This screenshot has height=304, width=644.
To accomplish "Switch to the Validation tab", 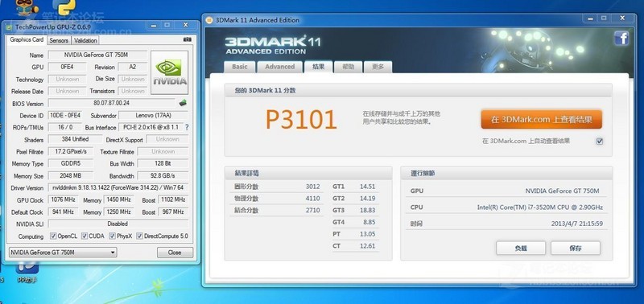I will (85, 40).
